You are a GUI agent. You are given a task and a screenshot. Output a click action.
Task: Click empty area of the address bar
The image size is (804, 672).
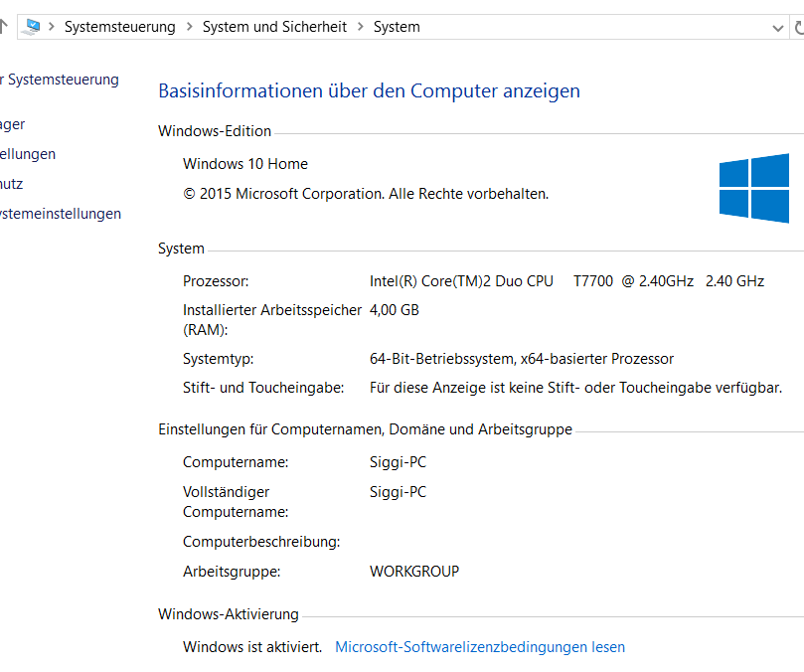click(x=596, y=27)
